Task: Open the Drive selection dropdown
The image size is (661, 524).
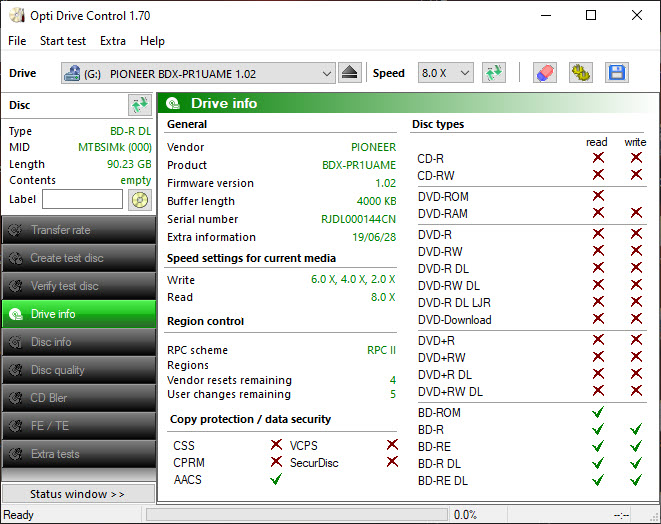Action: tap(198, 73)
